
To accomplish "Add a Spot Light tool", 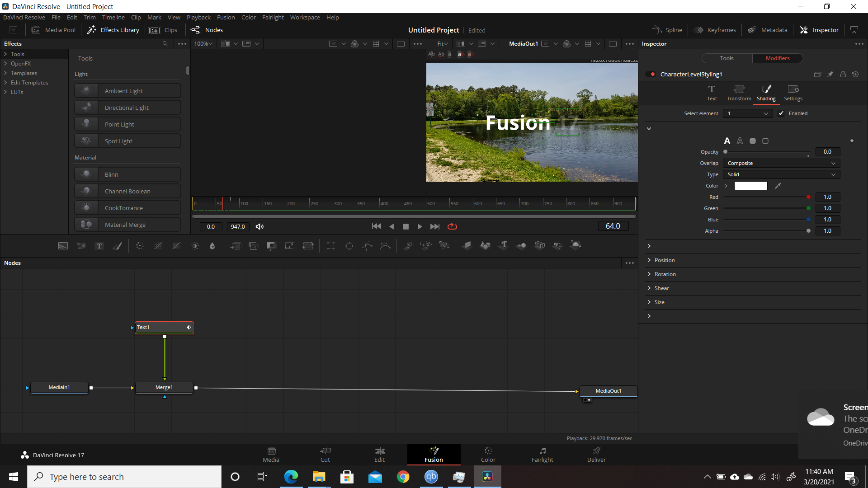I will point(127,141).
